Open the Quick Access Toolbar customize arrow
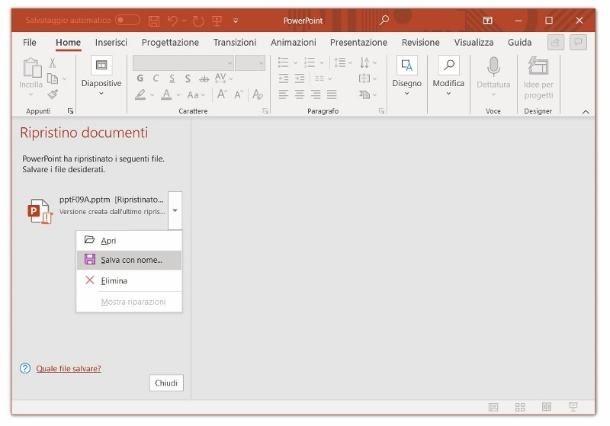 [x=235, y=21]
